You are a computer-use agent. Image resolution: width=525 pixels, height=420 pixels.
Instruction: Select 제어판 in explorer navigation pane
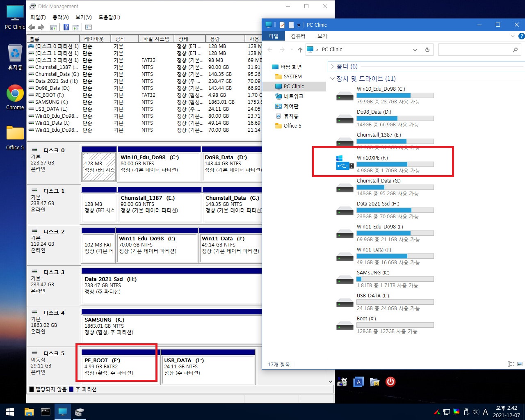tap(291, 106)
